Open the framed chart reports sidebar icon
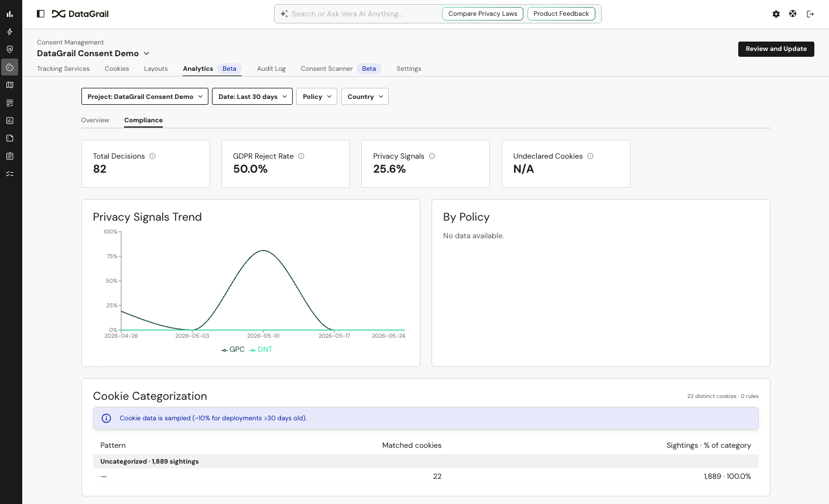The image size is (829, 504). [x=9, y=121]
